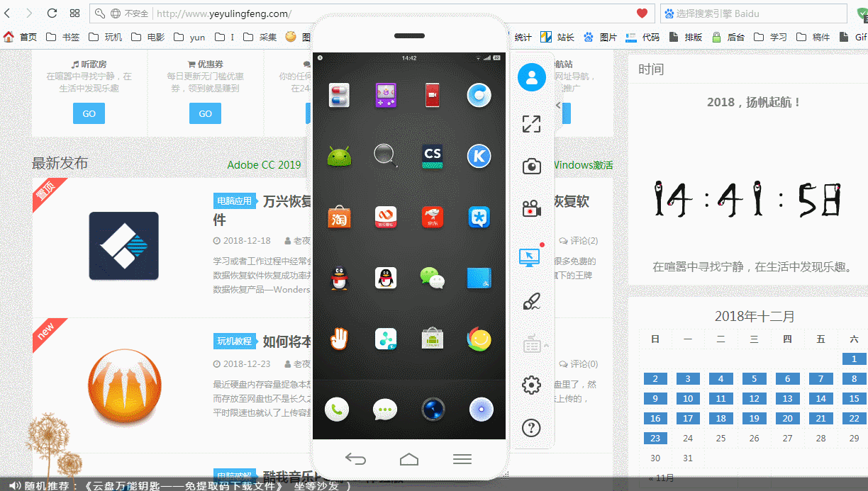Open the red video recorder app on phone
The image size is (868, 491).
pyautogui.click(x=433, y=95)
